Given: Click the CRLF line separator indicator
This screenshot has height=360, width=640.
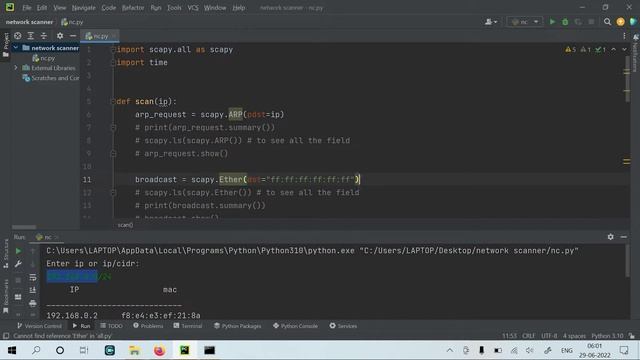Looking at the screenshot, I should pos(529,336).
